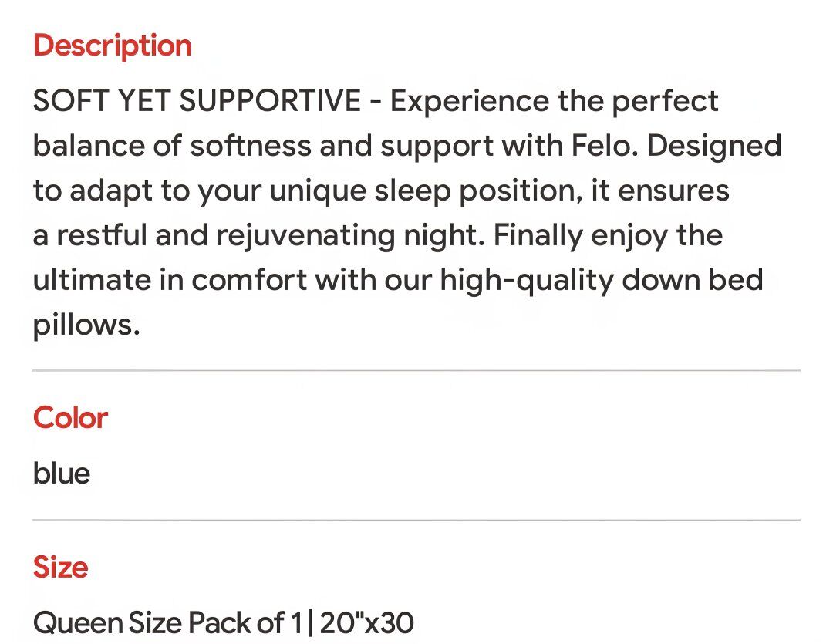Select the "Queen Size Pack of 1" text
Image resolution: width=833 pixels, height=644 pixels.
point(169,622)
